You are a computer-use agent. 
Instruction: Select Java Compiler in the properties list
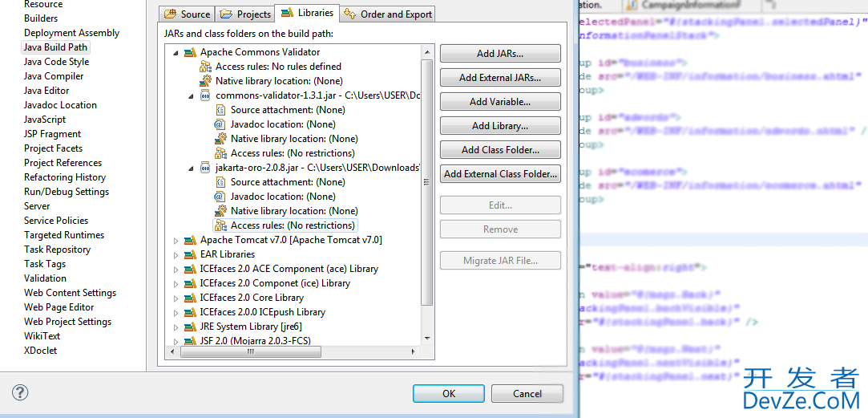54,76
